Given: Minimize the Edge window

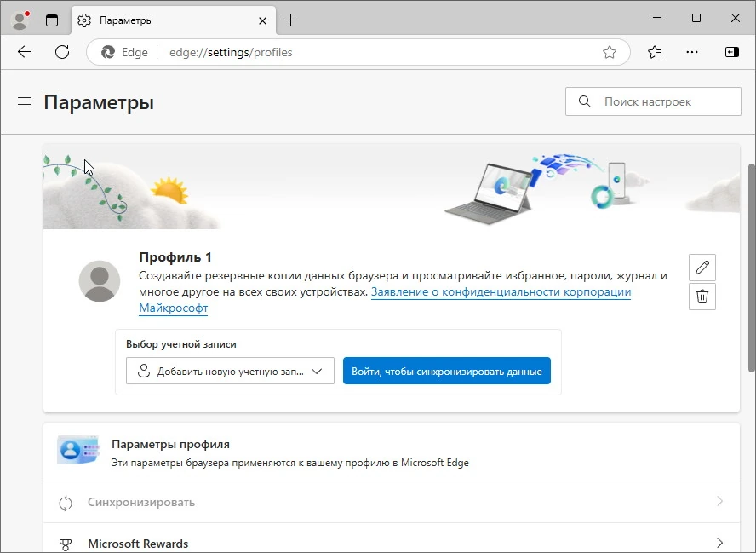Looking at the screenshot, I should pos(656,19).
